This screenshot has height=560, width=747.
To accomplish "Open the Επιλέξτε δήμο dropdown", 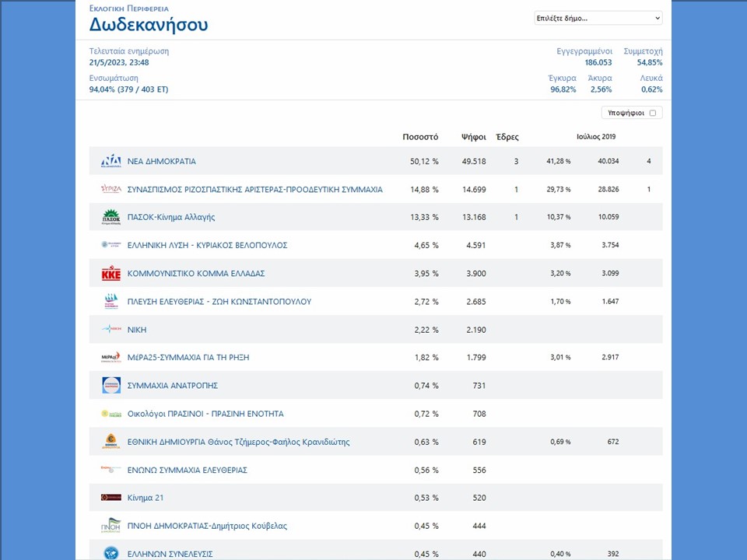I will click(598, 18).
